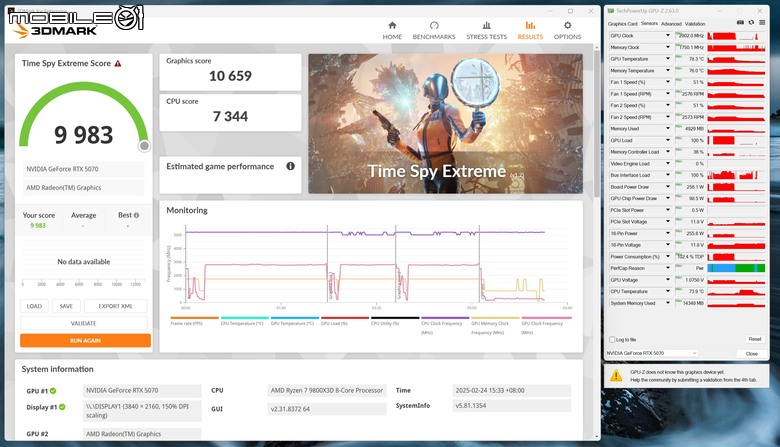Click the info icon beside Best score
Screen dimensions: 780x447
tap(136, 215)
